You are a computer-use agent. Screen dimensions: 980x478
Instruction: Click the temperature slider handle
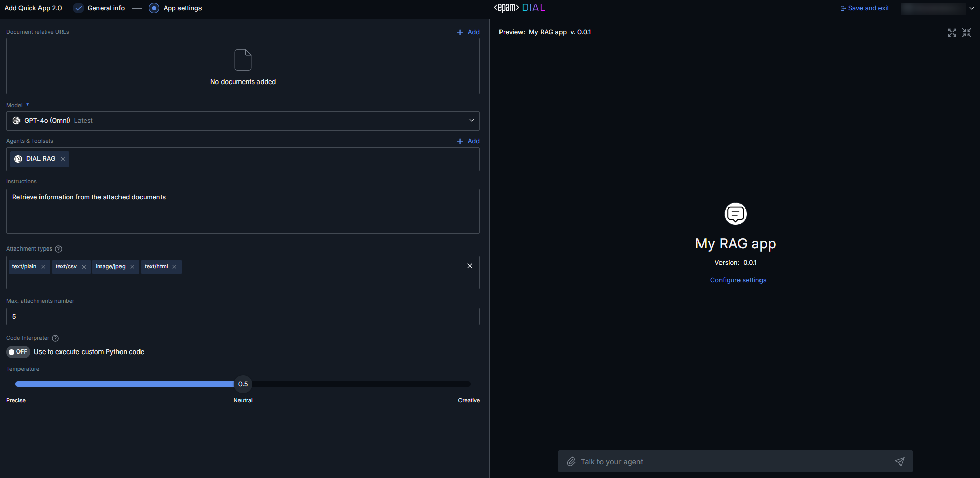pos(243,384)
